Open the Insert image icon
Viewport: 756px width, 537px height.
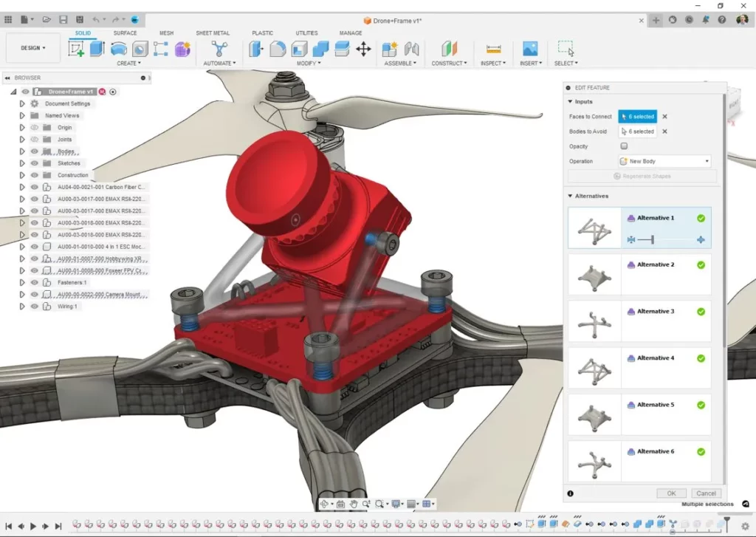tap(529, 49)
